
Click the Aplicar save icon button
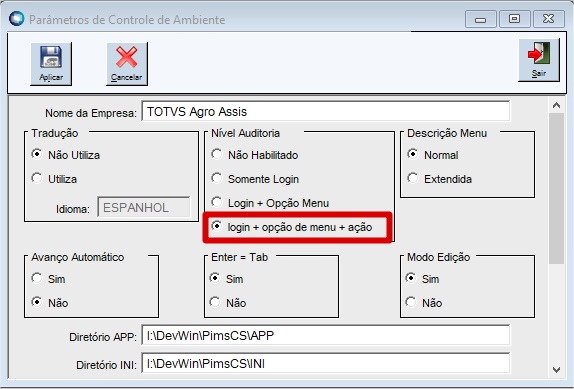51,64
